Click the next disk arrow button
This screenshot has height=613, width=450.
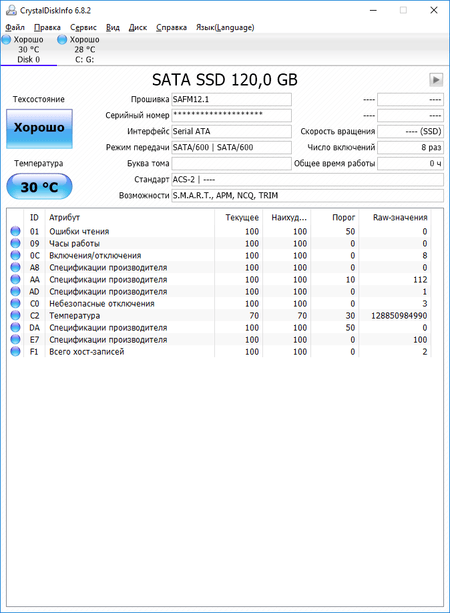pyautogui.click(x=436, y=80)
